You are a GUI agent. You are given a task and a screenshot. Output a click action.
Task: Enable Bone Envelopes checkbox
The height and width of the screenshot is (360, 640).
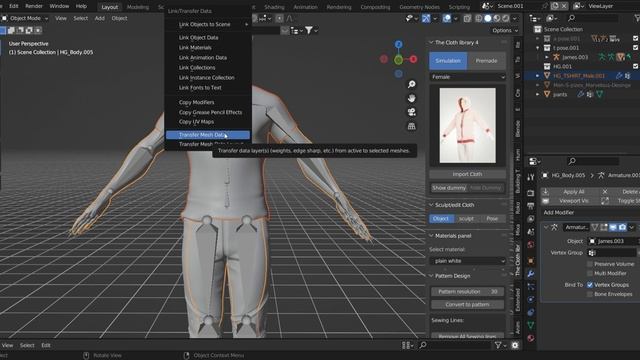pos(590,294)
